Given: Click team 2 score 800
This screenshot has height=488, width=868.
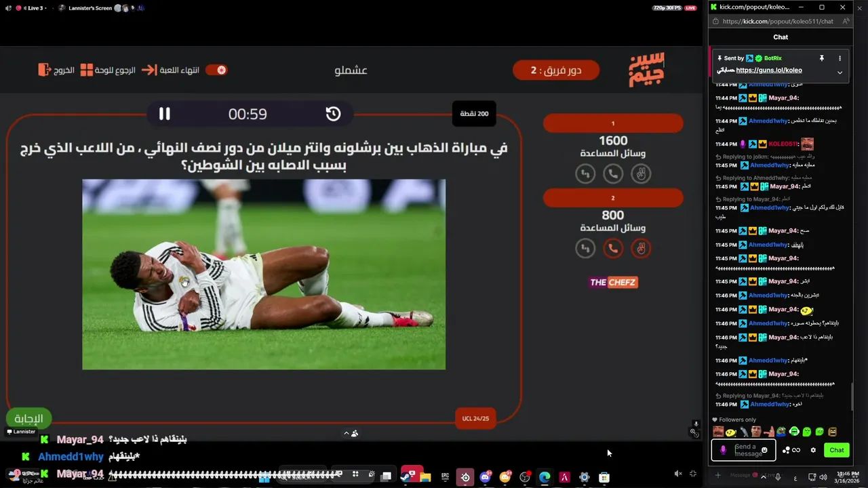Looking at the screenshot, I should click(613, 215).
